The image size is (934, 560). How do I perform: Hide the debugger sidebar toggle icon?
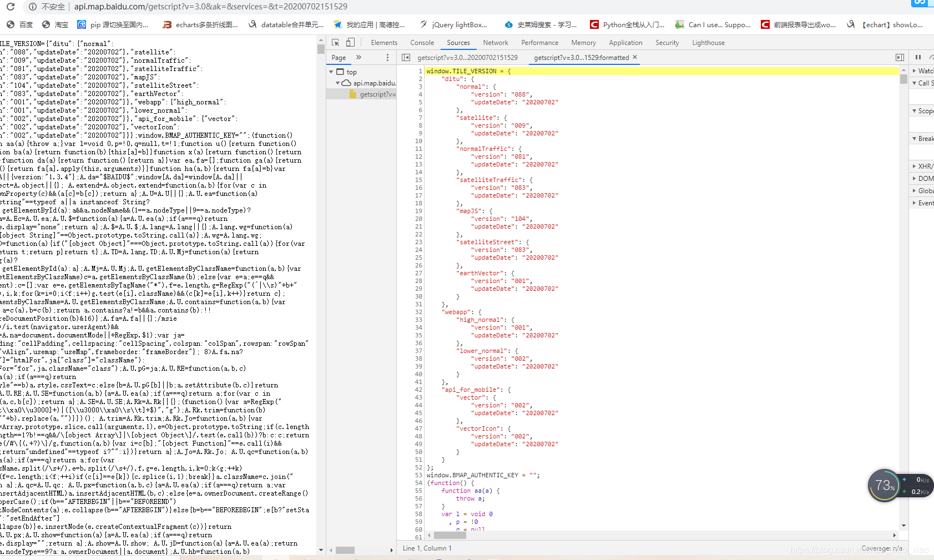[x=900, y=57]
